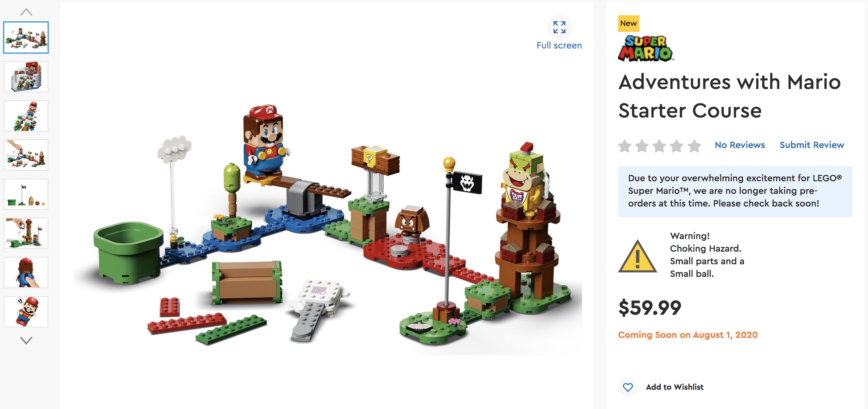
Task: Select the product box thumbnail
Action: (x=26, y=76)
